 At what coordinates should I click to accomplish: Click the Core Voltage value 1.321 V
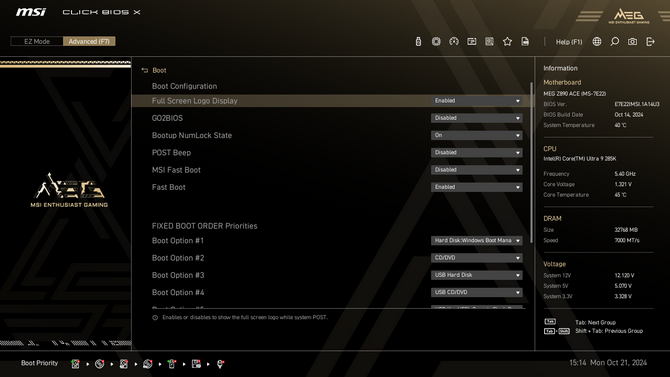pyautogui.click(x=623, y=184)
